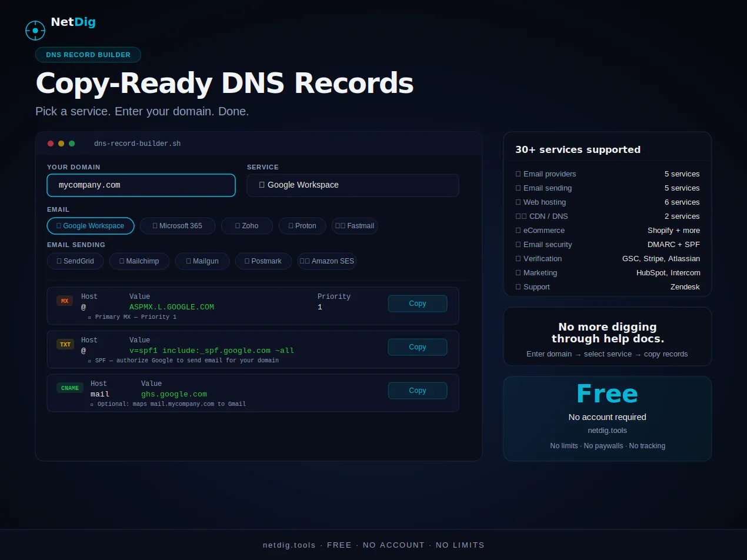This screenshot has height=560, width=747.
Task: Click the red window dot in terminal header
Action: click(x=51, y=144)
